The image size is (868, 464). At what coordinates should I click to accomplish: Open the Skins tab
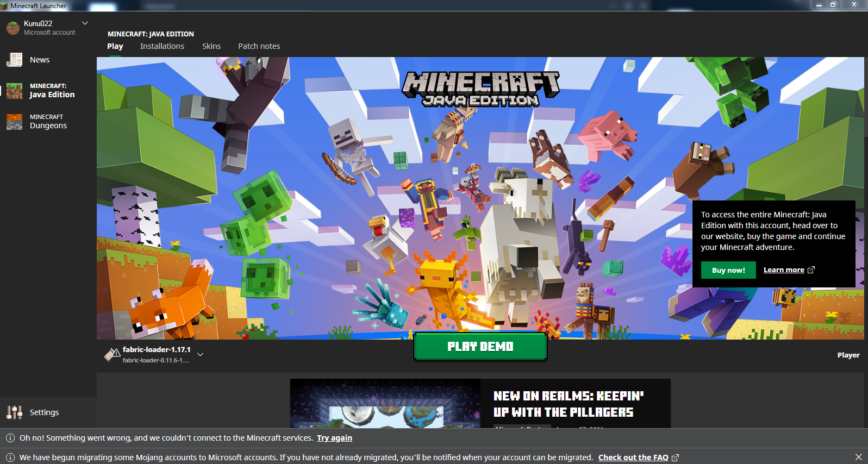211,46
